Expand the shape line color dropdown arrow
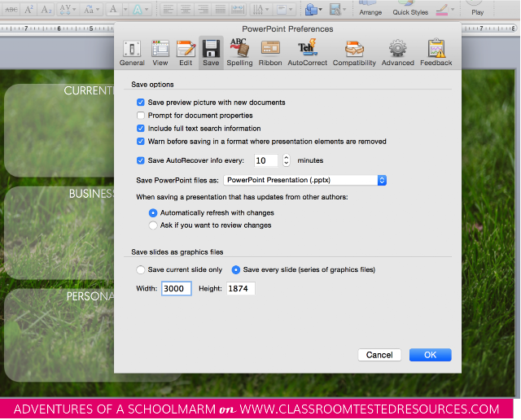521x420 pixels. point(453,9)
